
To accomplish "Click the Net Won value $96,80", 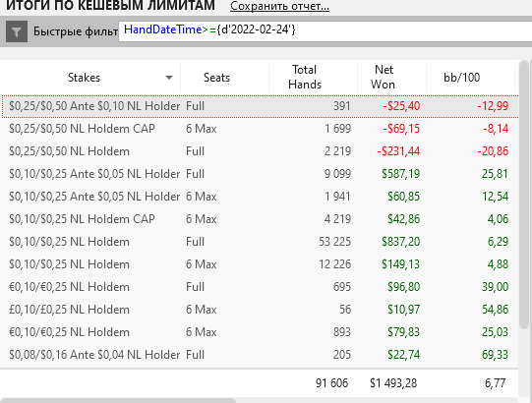I will (404, 287).
